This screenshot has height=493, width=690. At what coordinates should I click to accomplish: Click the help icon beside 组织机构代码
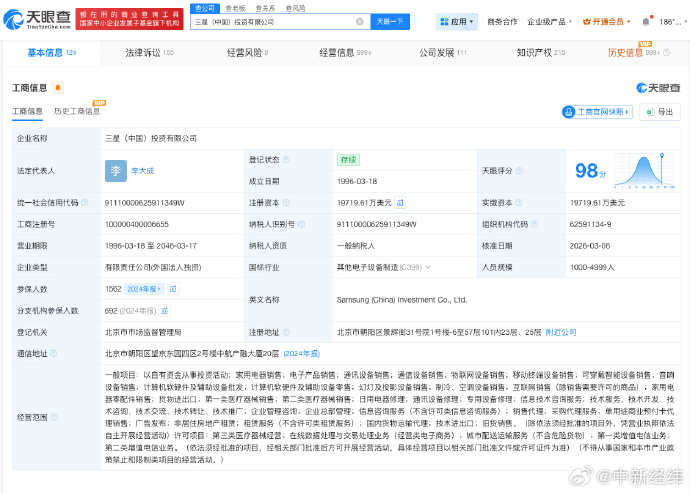[x=534, y=224]
